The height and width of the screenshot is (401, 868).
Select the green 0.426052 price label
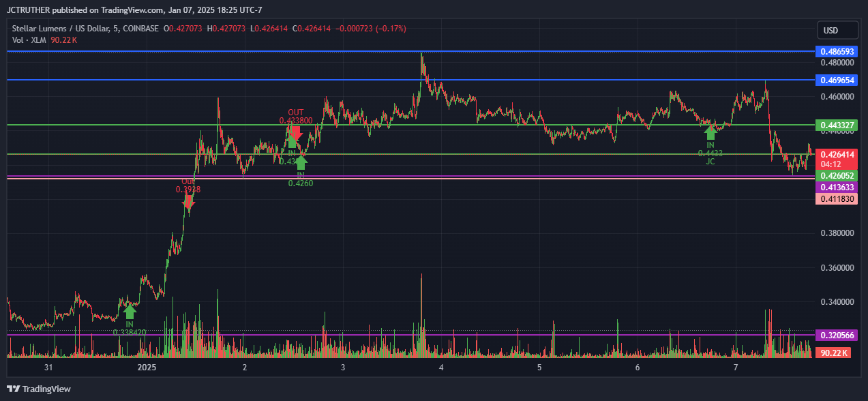(x=836, y=175)
